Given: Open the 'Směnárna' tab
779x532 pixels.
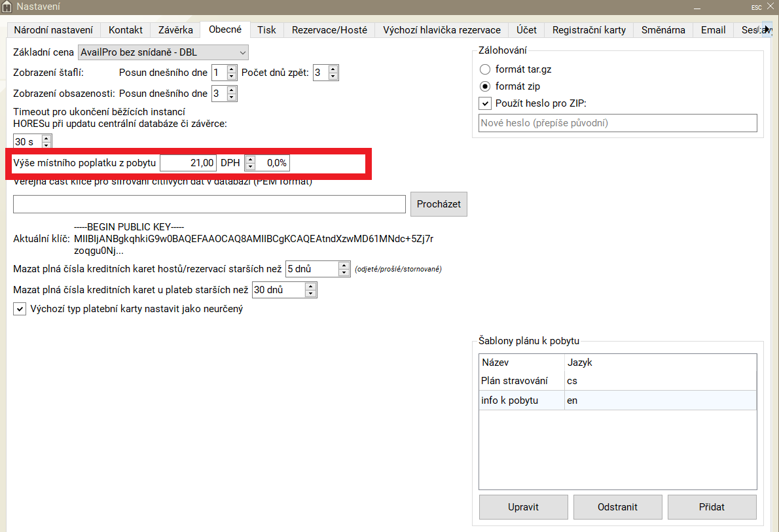Looking at the screenshot, I should tap(663, 30).
